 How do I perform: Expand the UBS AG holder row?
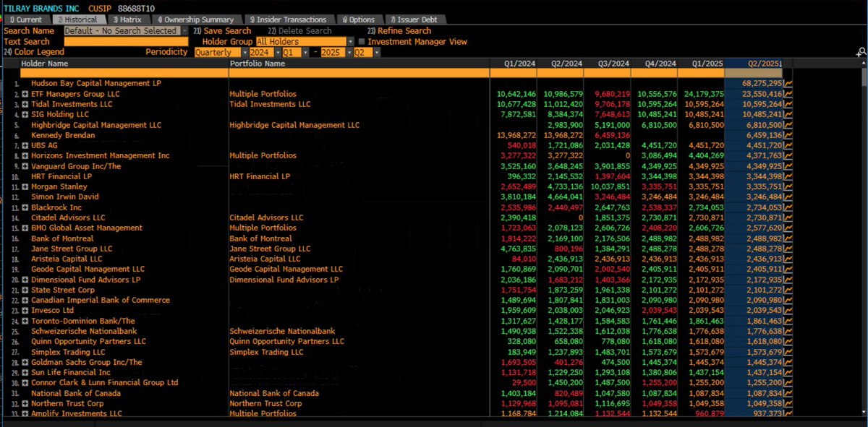point(25,145)
